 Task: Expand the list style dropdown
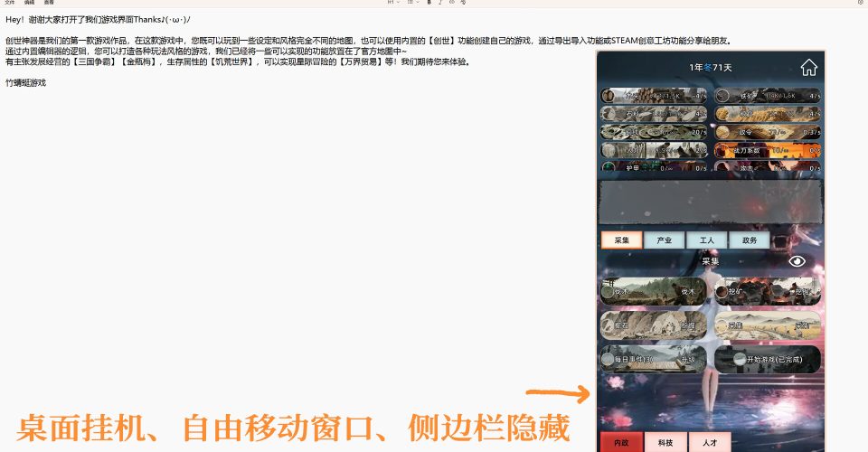pyautogui.click(x=411, y=3)
